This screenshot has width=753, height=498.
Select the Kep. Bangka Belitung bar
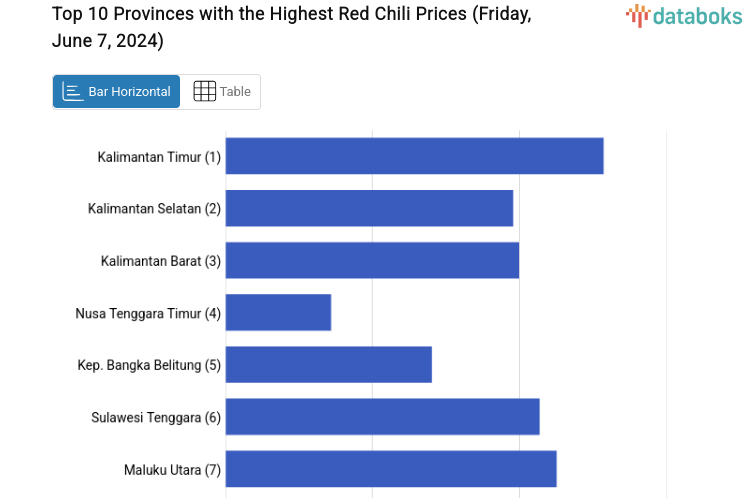click(328, 364)
